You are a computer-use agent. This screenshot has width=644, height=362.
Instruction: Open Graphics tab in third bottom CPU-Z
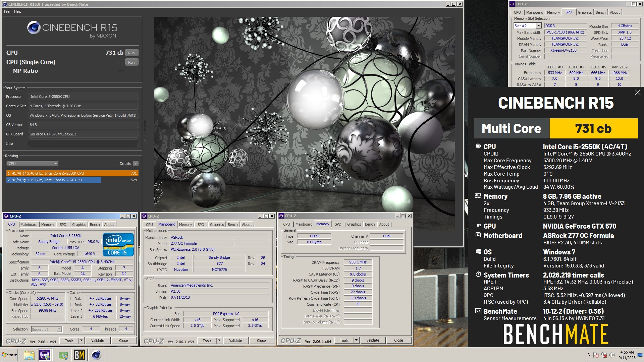click(354, 224)
